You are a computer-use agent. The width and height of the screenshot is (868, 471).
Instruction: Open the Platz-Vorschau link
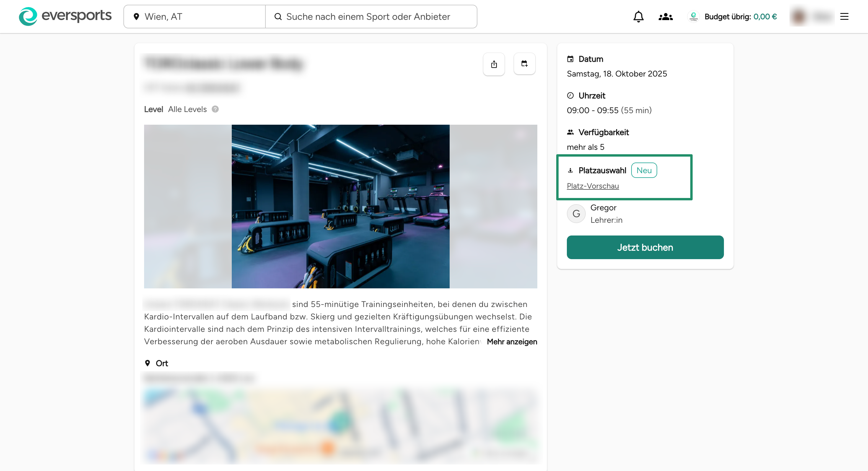[592, 186]
